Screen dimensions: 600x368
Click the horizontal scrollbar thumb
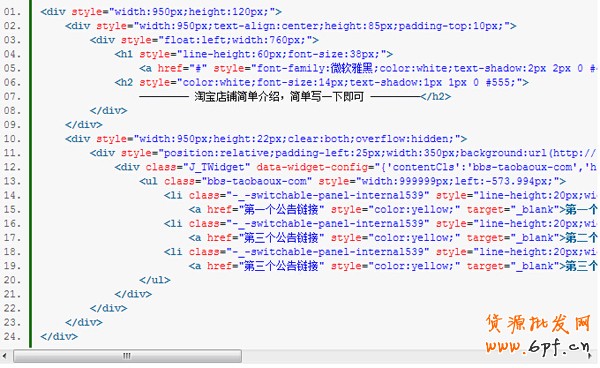(x=127, y=356)
